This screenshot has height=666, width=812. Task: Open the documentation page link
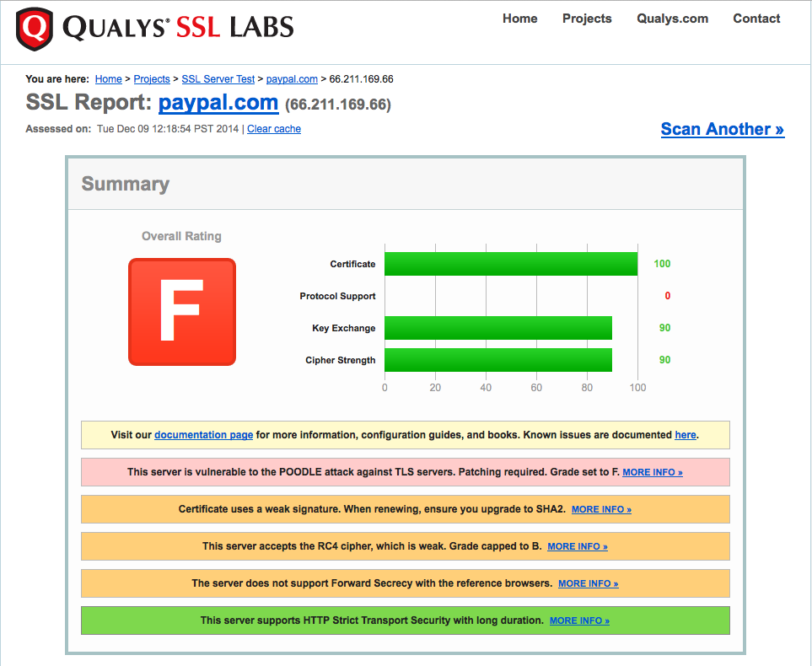[203, 435]
